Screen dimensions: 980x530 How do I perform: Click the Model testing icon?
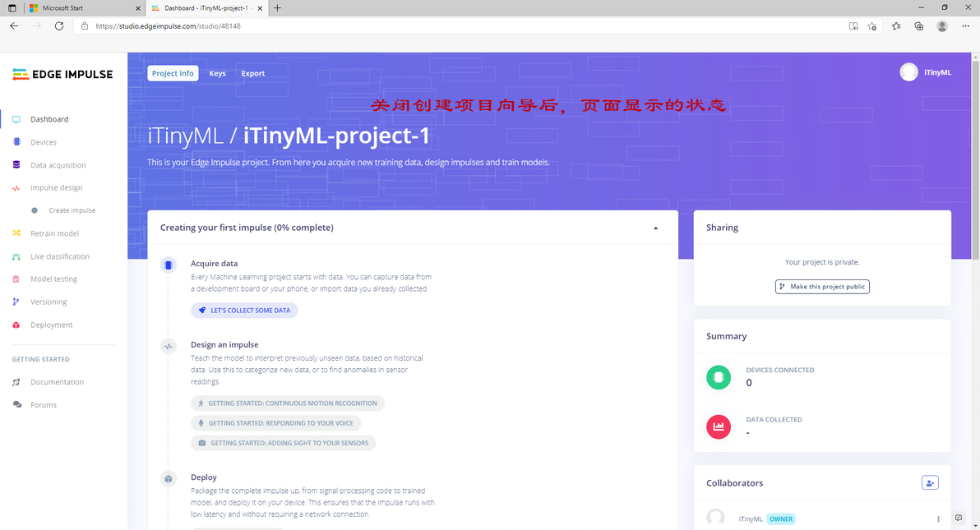click(x=17, y=279)
